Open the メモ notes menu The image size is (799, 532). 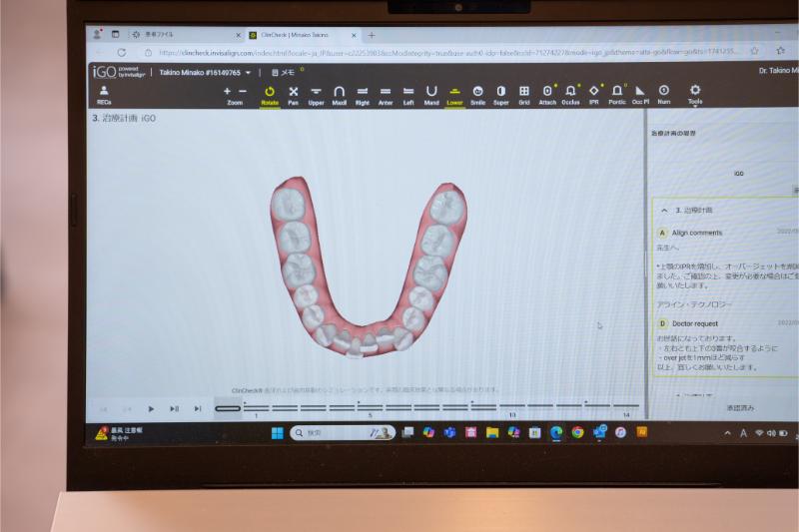[284, 72]
